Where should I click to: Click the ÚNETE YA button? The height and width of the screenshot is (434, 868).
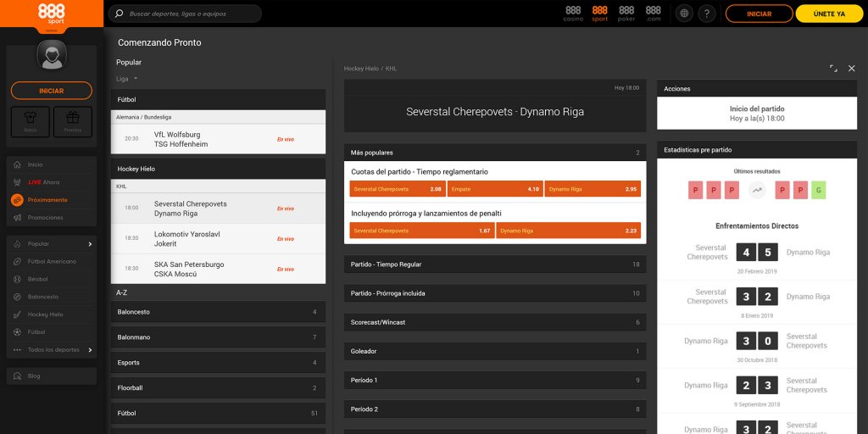click(x=829, y=14)
